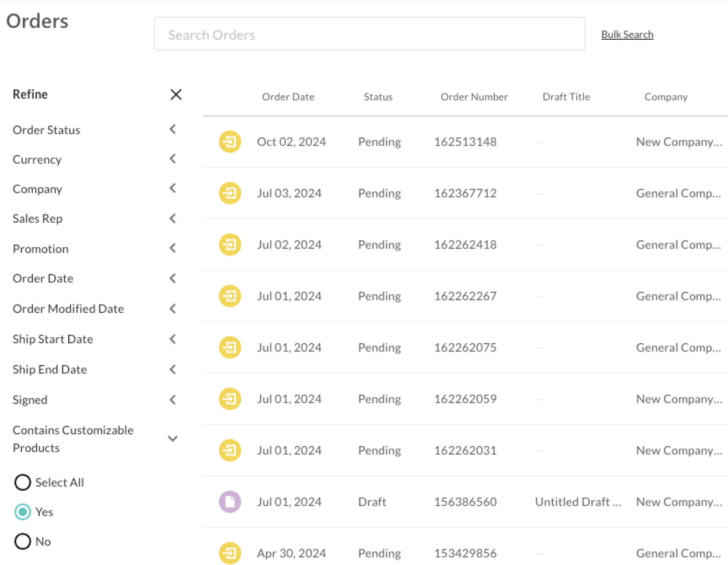
Task: Click order number 156386560
Action: tap(465, 502)
